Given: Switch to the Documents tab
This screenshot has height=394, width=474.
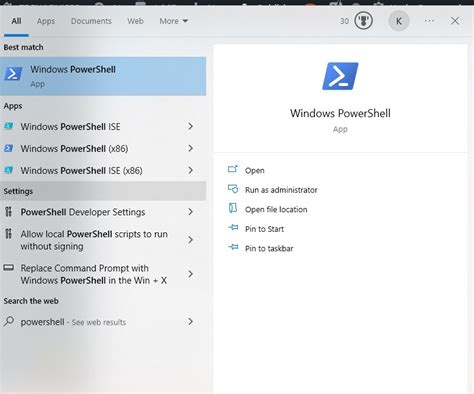Looking at the screenshot, I should point(91,21).
